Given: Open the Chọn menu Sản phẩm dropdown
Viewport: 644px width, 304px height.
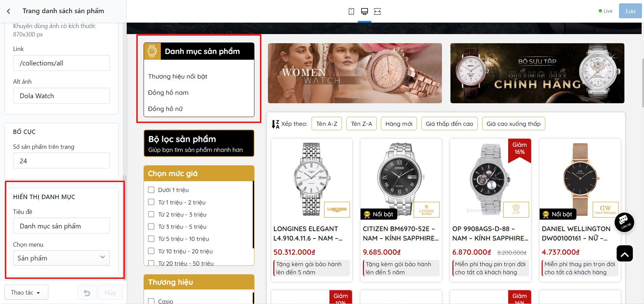Looking at the screenshot, I should coord(61,258).
